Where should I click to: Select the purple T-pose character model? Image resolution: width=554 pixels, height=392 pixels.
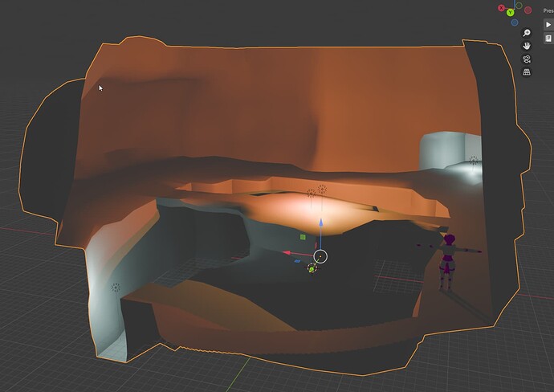pos(449,262)
